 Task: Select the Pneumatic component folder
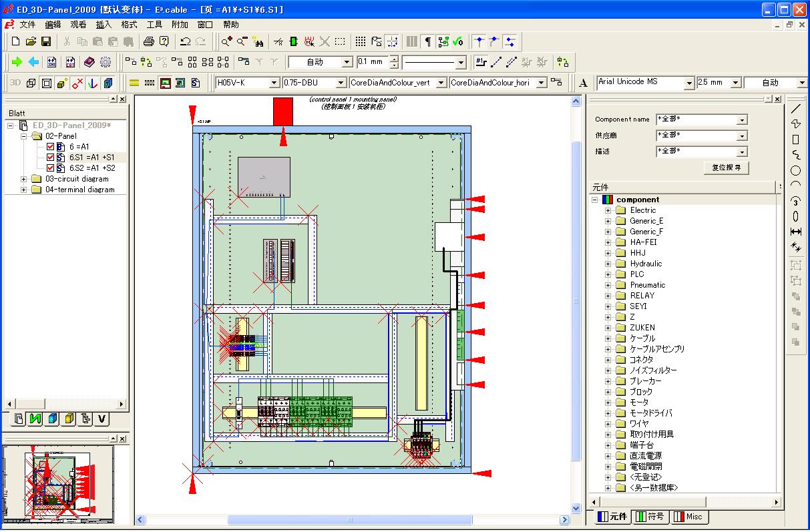[x=648, y=285]
